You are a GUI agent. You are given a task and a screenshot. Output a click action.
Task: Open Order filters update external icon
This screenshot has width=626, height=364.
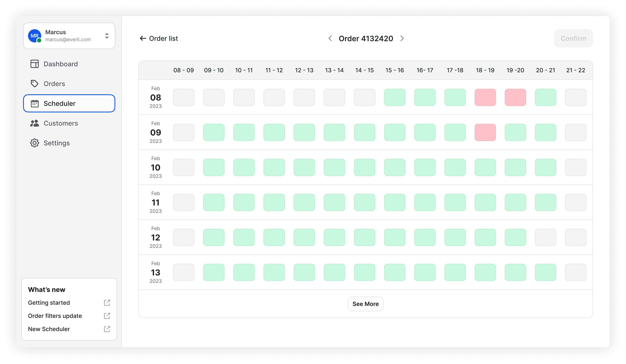107,316
